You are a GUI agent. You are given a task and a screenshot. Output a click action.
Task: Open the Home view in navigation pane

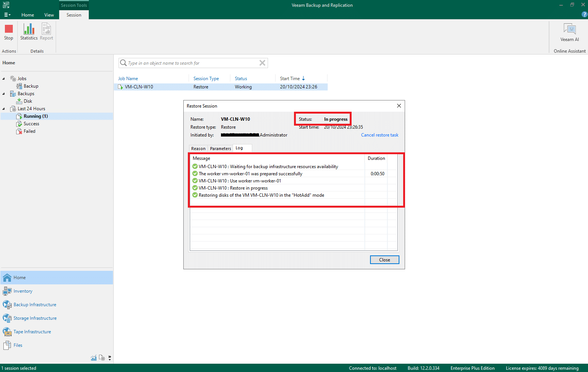click(x=57, y=278)
